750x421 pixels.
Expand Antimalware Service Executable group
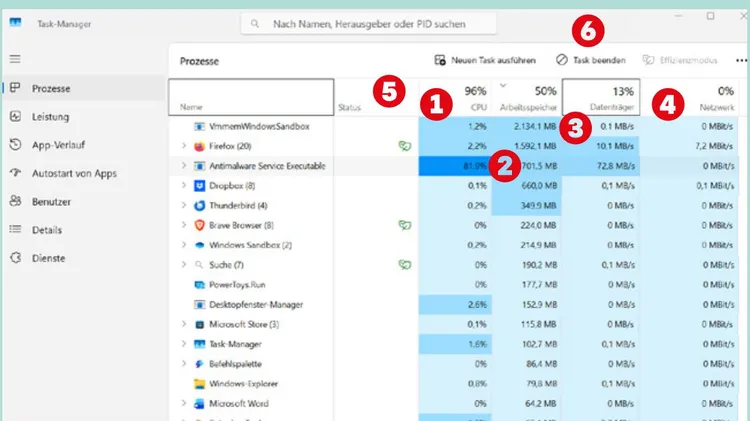(184, 166)
